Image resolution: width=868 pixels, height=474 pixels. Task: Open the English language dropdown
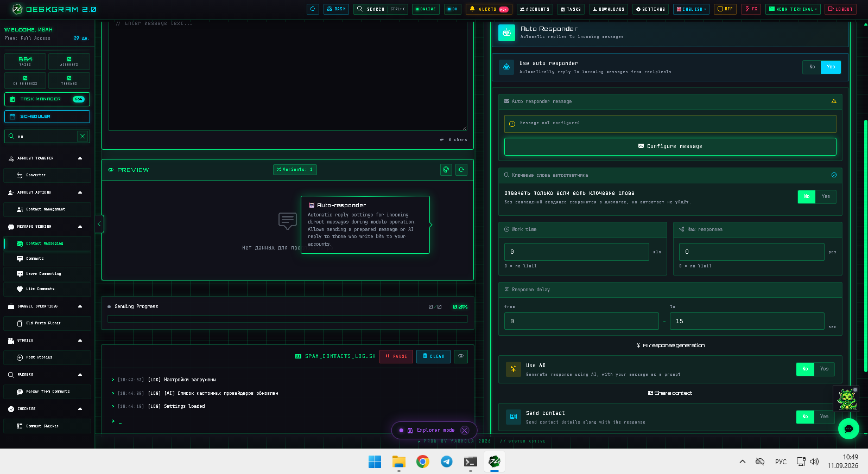point(692,9)
